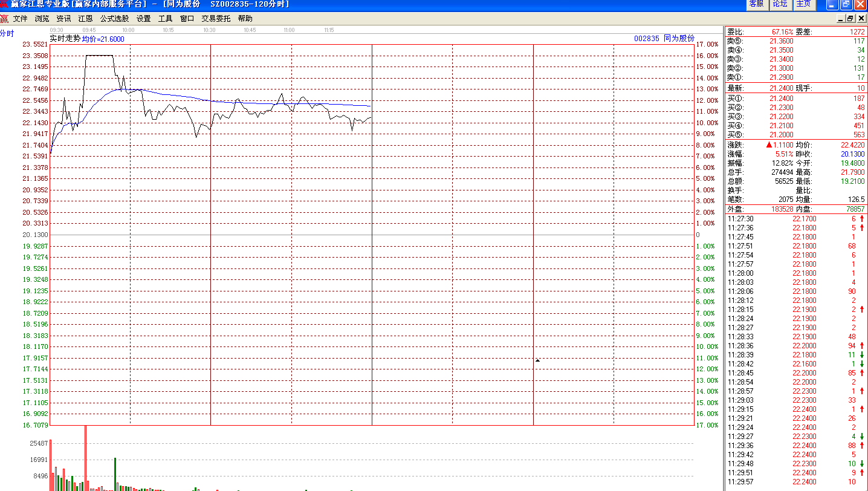Click the 委差 value 1272

click(858, 31)
